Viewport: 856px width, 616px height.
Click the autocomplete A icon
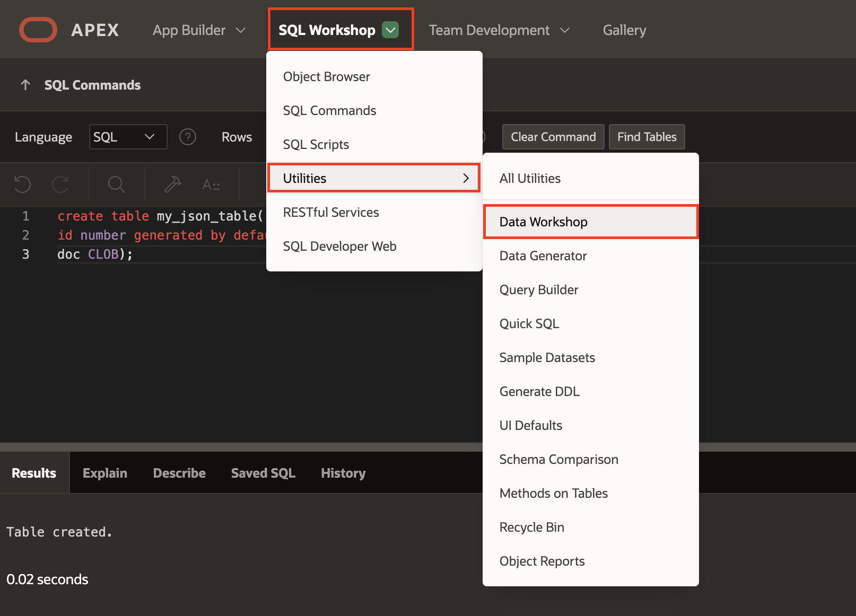coord(211,185)
